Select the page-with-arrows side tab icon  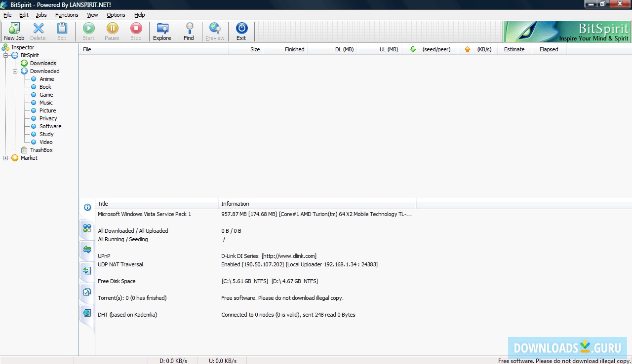pyautogui.click(x=87, y=271)
